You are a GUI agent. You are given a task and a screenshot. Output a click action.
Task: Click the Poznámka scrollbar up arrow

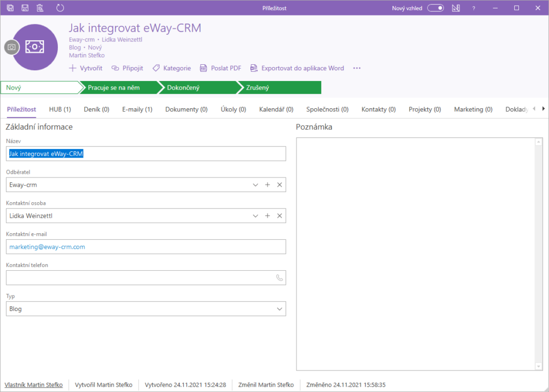pyautogui.click(x=539, y=142)
